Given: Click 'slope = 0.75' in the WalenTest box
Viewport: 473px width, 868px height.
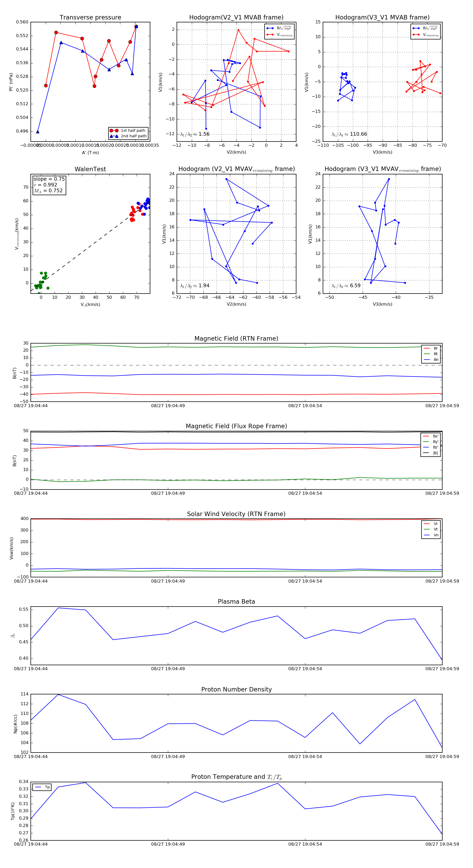Looking at the screenshot, I should tap(49, 179).
